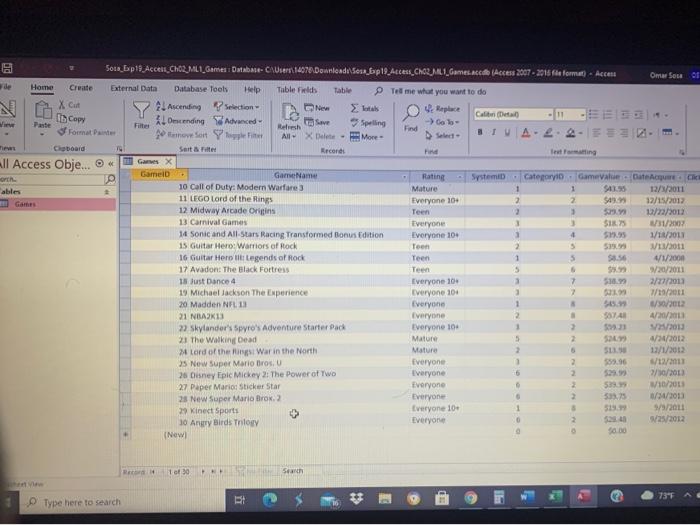Open the Help ribbon tab
Image resolution: width=700 pixels, height=525 pixels.
(252, 89)
